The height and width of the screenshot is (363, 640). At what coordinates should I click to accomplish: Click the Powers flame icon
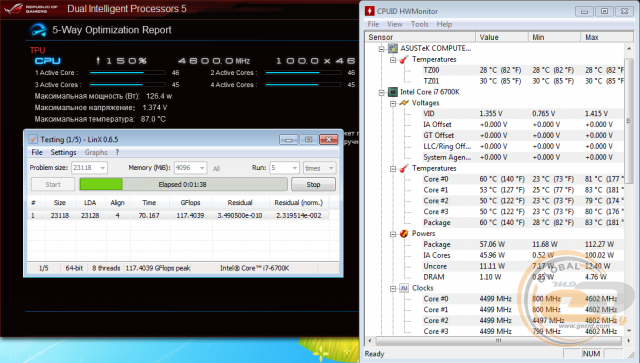coord(404,234)
